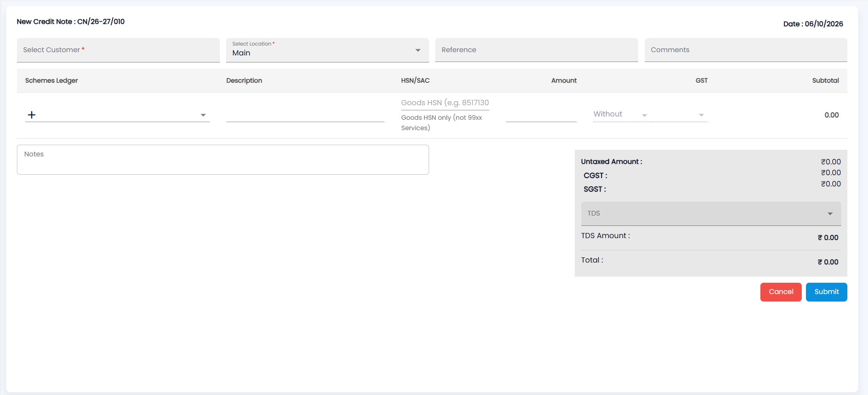This screenshot has height=395, width=868.
Task: Click the Select Customer field
Action: (x=118, y=50)
